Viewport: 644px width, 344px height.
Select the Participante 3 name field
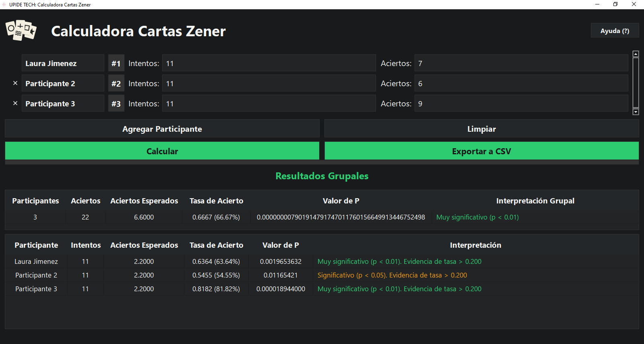click(62, 104)
